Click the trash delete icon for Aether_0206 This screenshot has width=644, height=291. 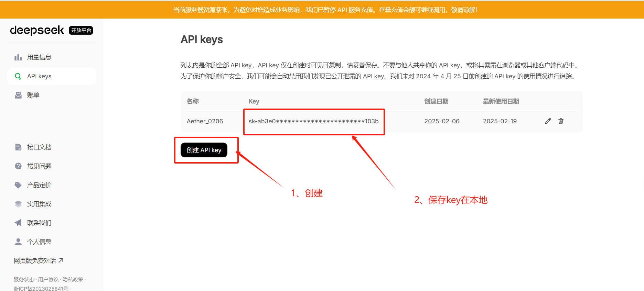(561, 121)
